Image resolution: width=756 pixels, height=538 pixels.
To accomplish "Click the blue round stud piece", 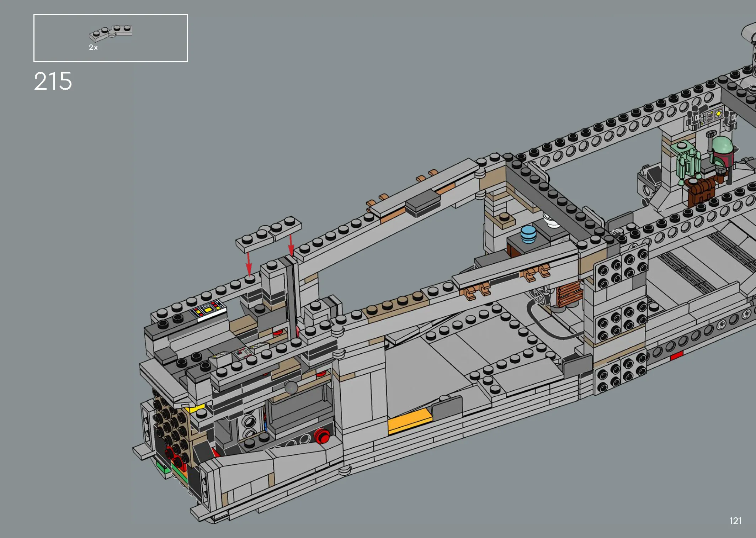I will 528,234.
